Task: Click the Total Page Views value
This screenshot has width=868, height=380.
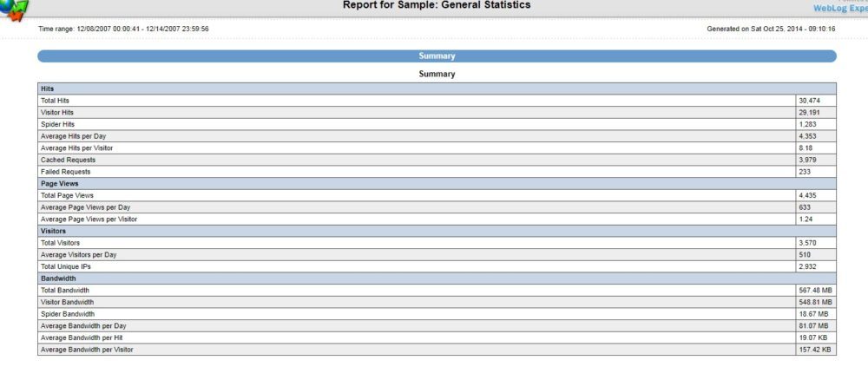Action: [x=807, y=195]
